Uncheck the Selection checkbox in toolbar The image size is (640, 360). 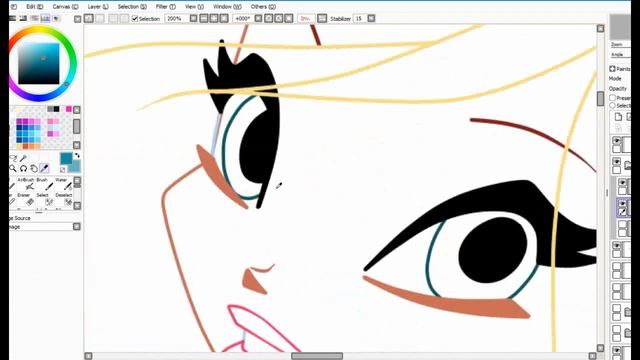135,19
